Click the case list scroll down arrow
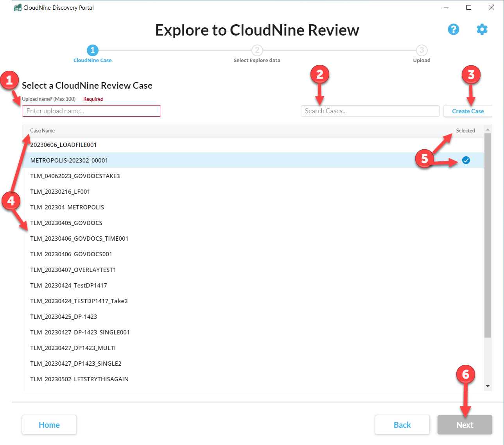Screen dimensions: 504x445 [488, 386]
